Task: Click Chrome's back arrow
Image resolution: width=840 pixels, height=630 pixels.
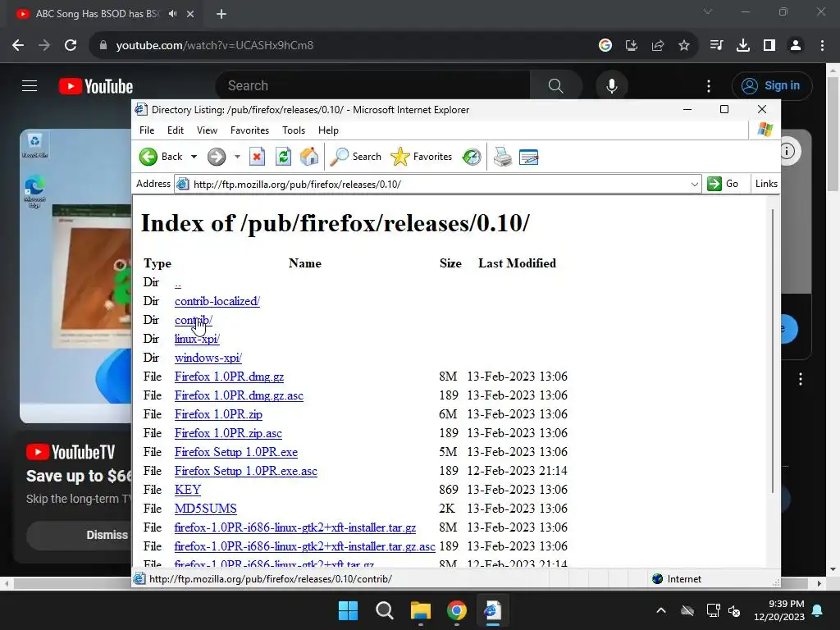Action: 18,45
